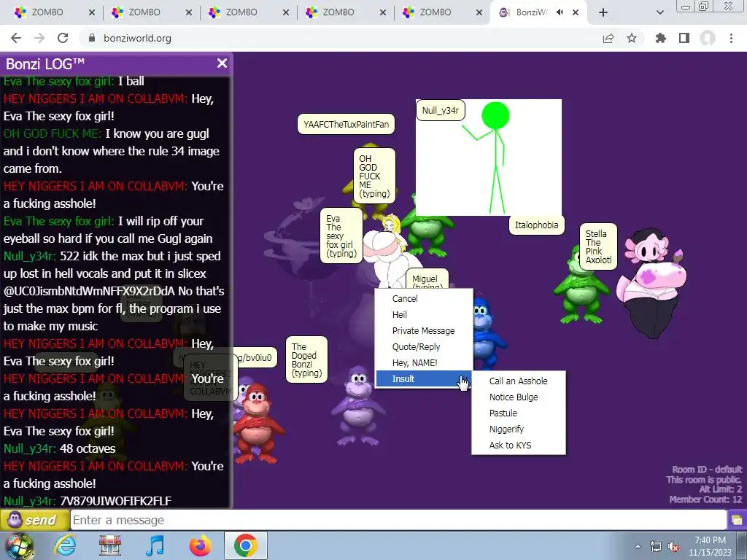
Task: Open the clock showing 7:40 PM
Action: (x=710, y=546)
